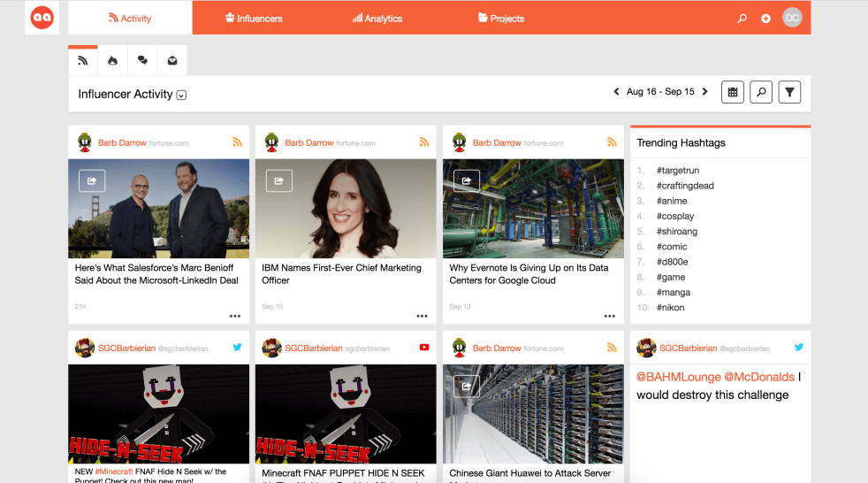868x483 pixels.
Task: Open the Evernote Google Cloud article title
Action: (529, 274)
